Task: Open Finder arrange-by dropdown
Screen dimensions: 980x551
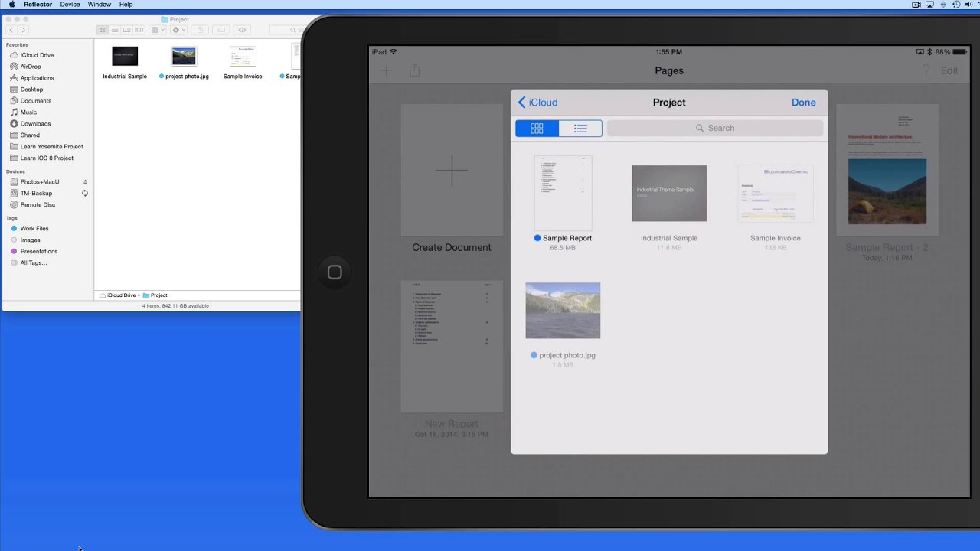Action: (x=157, y=30)
